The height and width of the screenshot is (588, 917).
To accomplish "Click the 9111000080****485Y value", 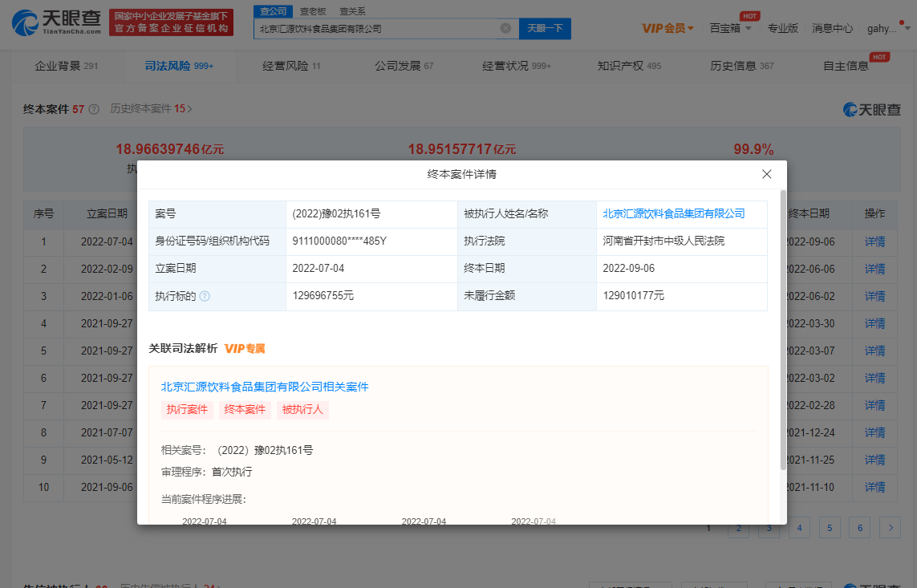I will pyautogui.click(x=339, y=241).
